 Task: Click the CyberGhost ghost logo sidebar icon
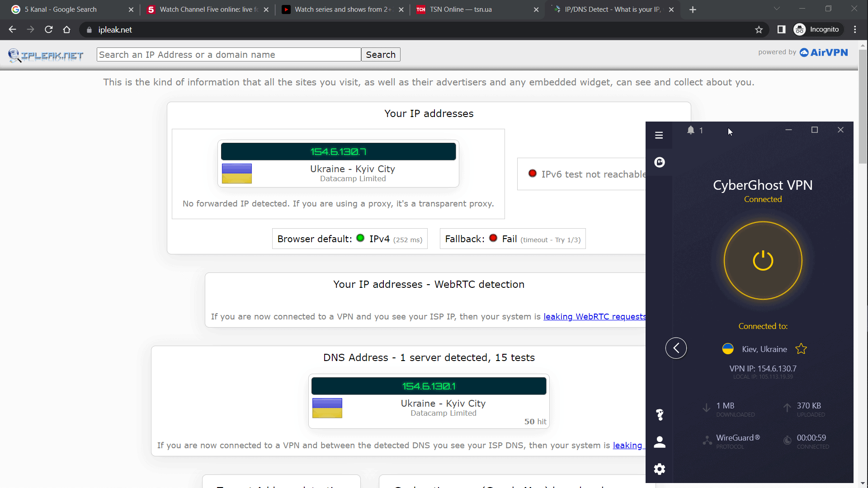(x=659, y=162)
